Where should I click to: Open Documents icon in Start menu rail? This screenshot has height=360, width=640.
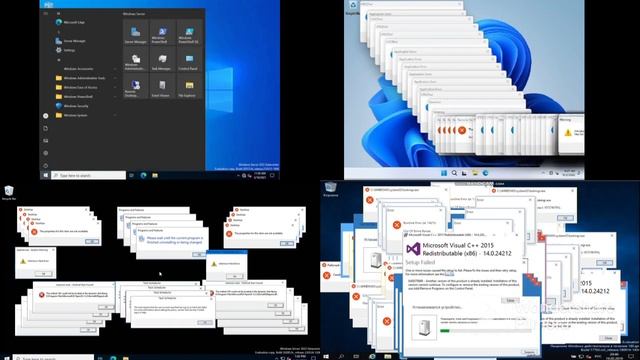(x=46, y=128)
